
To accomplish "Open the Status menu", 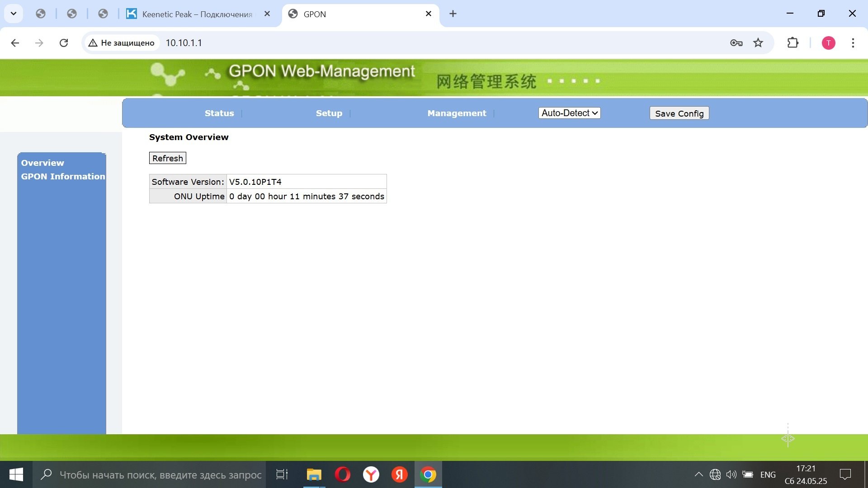I will (219, 113).
